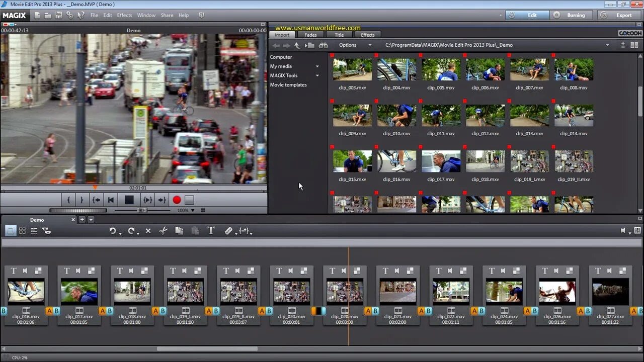
Task: Mute audio on clip_018.mxv
Action: click(131, 270)
